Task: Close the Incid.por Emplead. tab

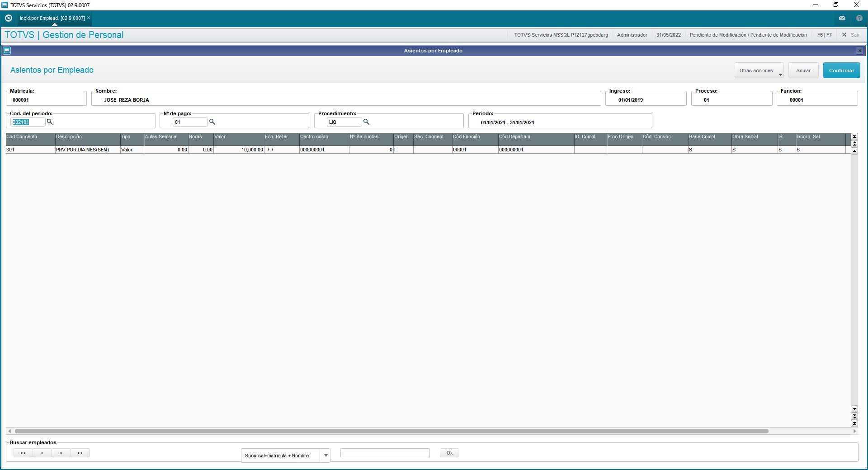Action: point(89,18)
